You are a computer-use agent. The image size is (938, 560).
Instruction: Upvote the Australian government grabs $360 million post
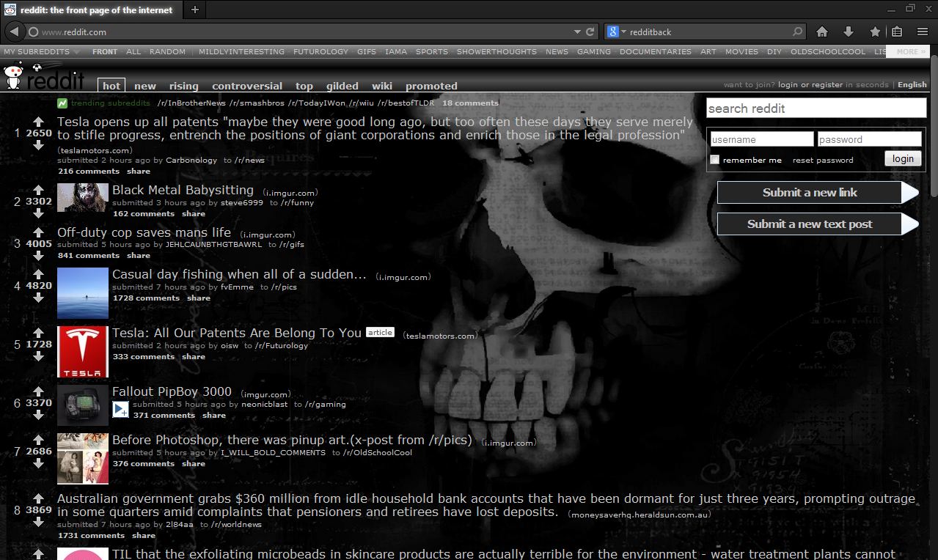pos(38,498)
